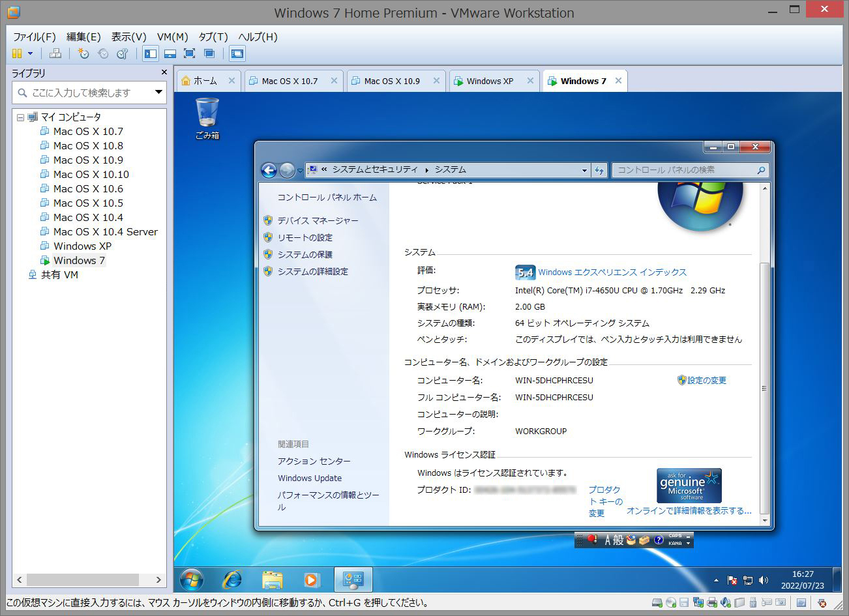849x616 pixels.
Task: Select Windows XP in the library tree
Action: click(x=82, y=246)
